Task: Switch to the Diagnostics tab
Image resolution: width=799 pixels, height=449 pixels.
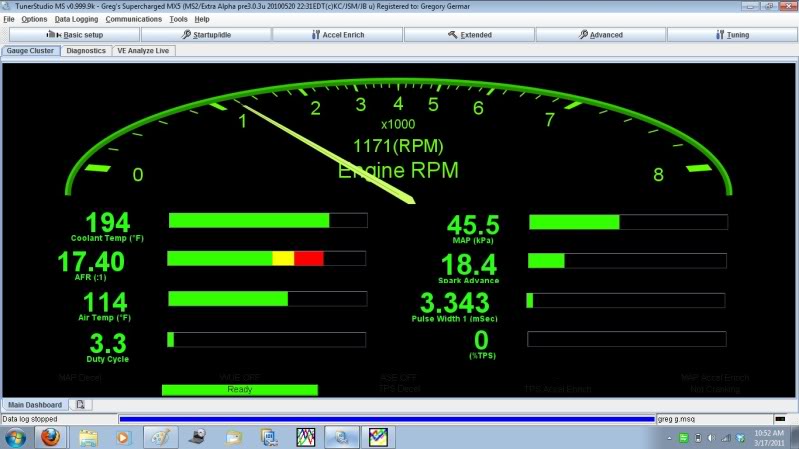Action: tap(86, 50)
